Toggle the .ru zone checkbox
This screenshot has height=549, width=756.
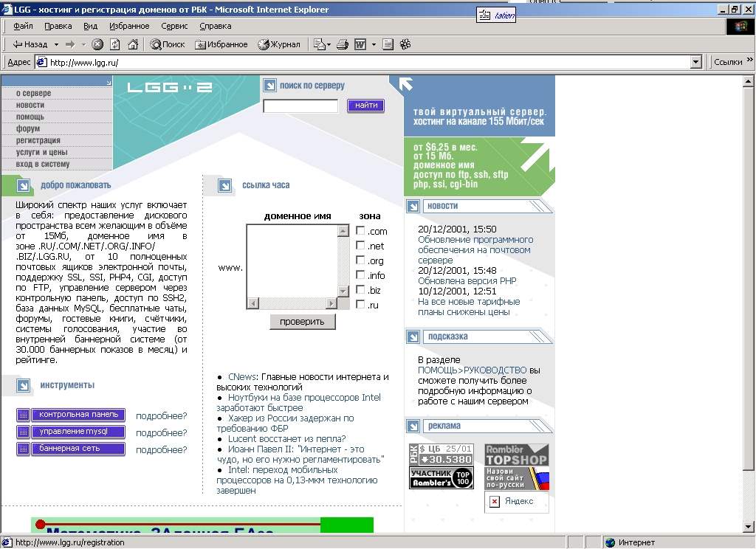(360, 304)
